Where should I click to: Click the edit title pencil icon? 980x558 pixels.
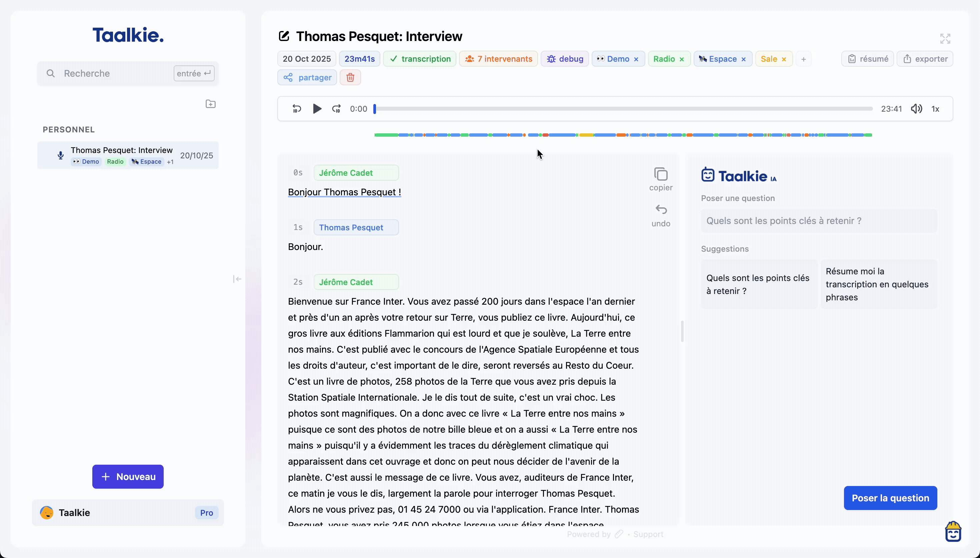click(x=284, y=36)
